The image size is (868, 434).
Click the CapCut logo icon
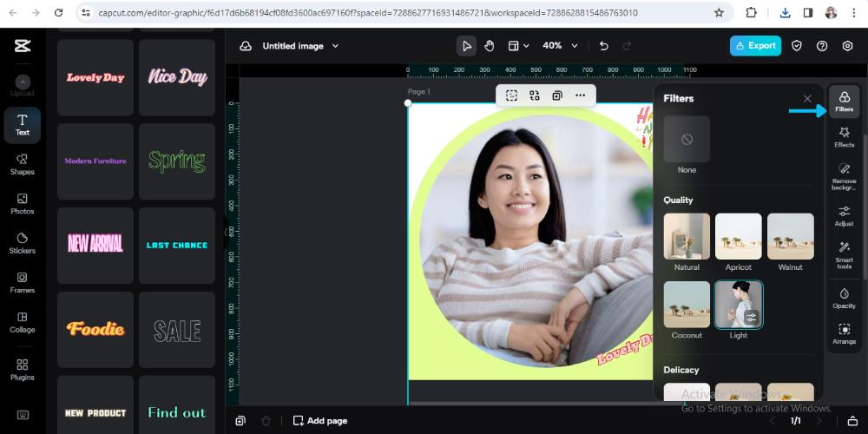(23, 46)
